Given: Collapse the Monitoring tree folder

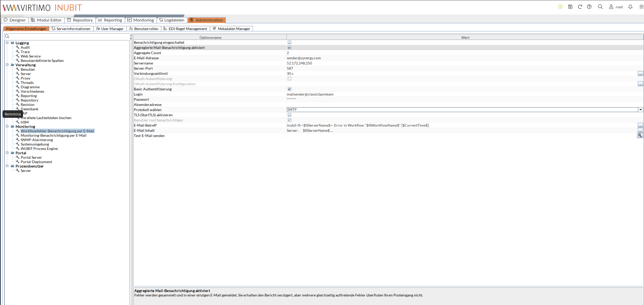Looking at the screenshot, I should pos(7,126).
